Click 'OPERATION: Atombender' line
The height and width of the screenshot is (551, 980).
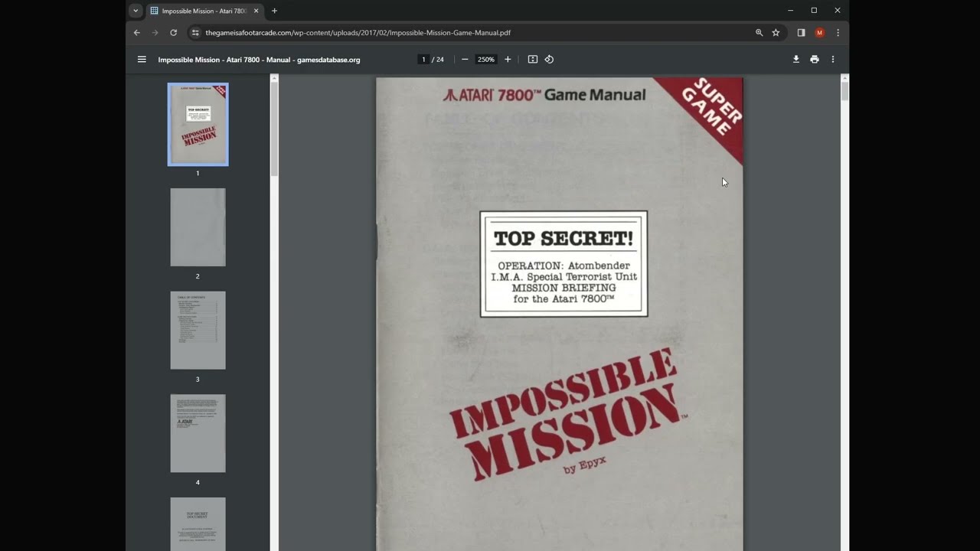click(x=563, y=266)
